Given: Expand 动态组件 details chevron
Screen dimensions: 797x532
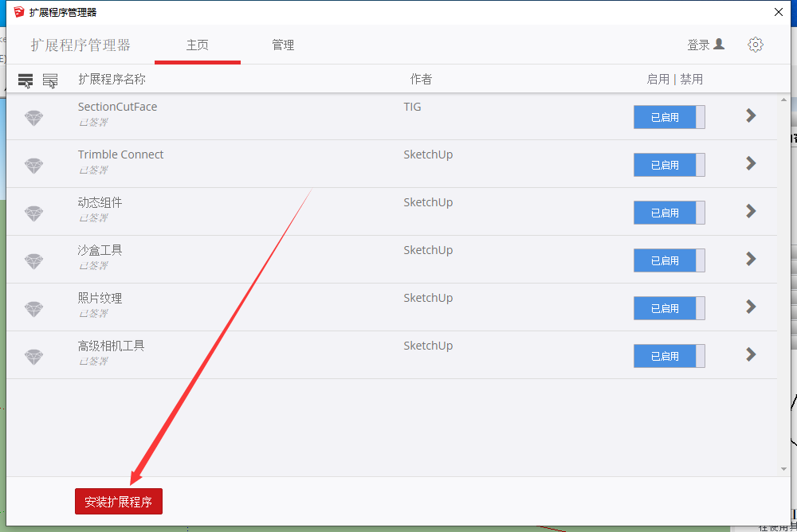Looking at the screenshot, I should coord(751,211).
